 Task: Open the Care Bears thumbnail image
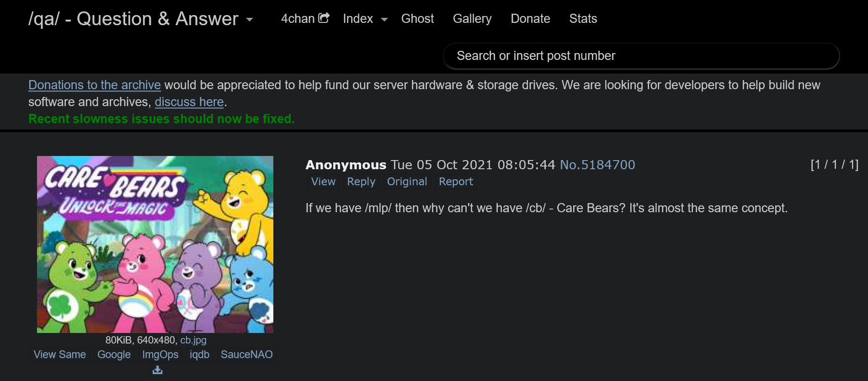[x=155, y=244]
